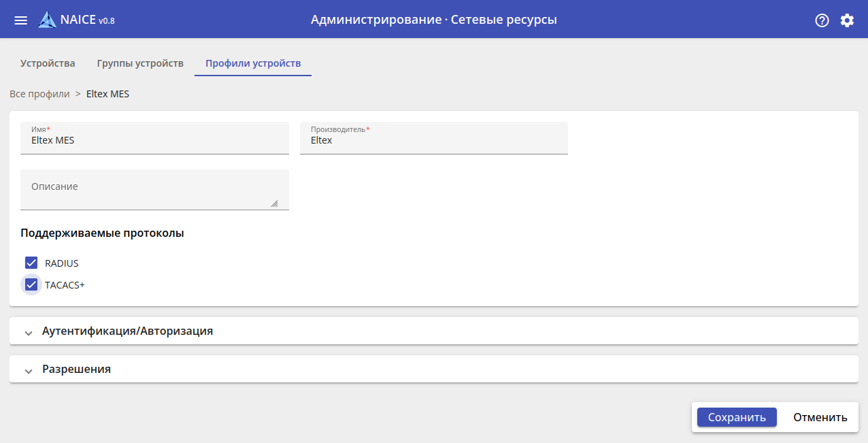
Task: Click the chevron next to Разрешения
Action: pos(29,371)
